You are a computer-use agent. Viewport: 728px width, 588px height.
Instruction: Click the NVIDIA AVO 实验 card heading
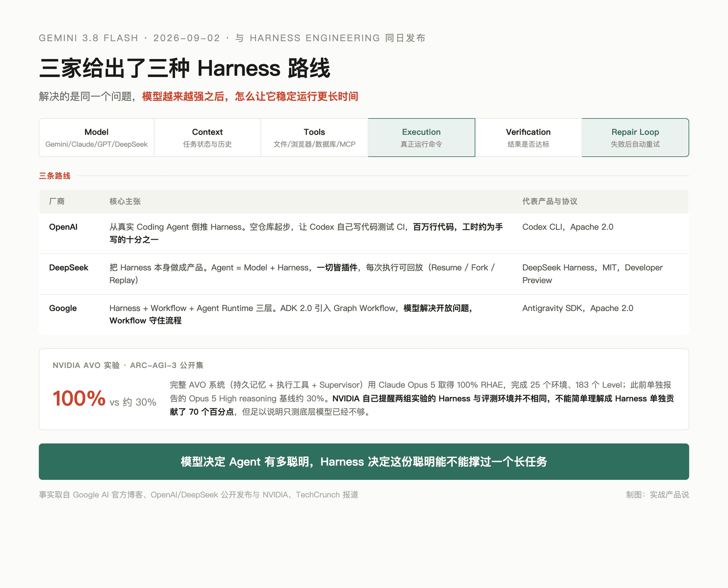128,365
